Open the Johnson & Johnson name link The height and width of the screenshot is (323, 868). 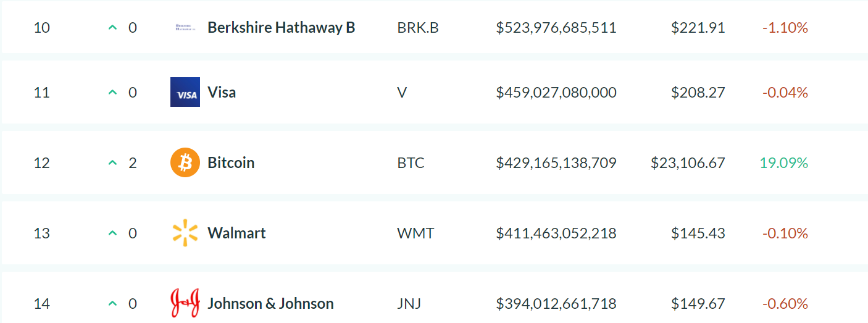pyautogui.click(x=270, y=304)
